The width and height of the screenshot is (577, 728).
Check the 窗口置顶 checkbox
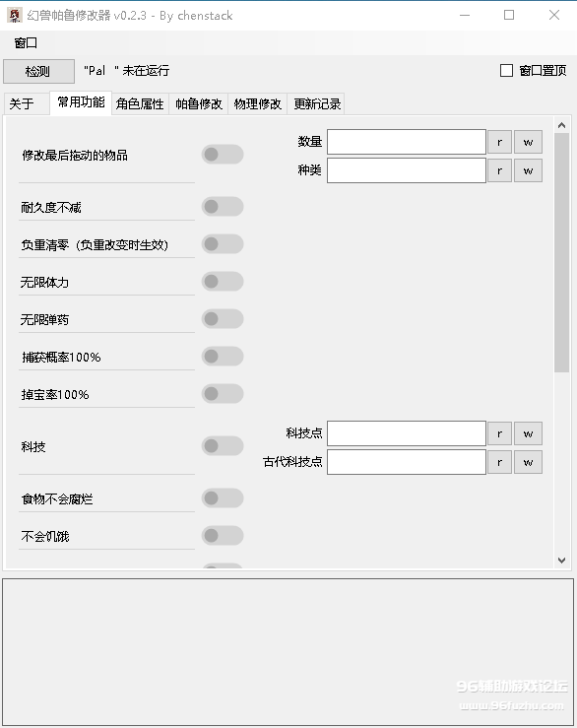coord(506,71)
